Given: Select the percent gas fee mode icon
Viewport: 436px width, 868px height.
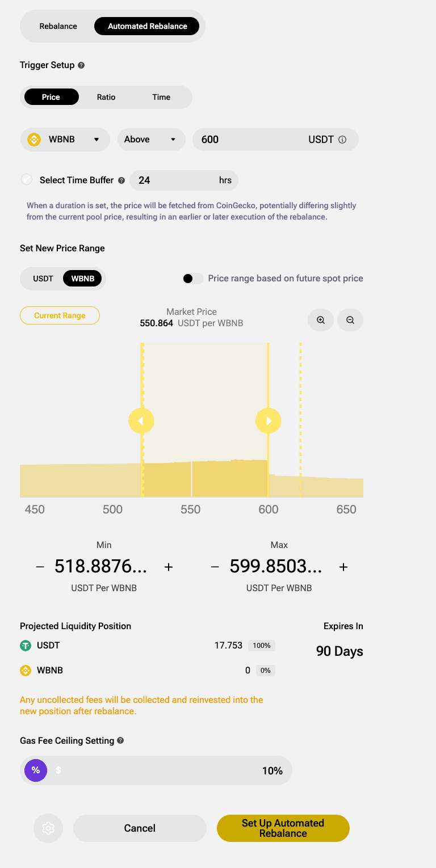Looking at the screenshot, I should coord(36,770).
